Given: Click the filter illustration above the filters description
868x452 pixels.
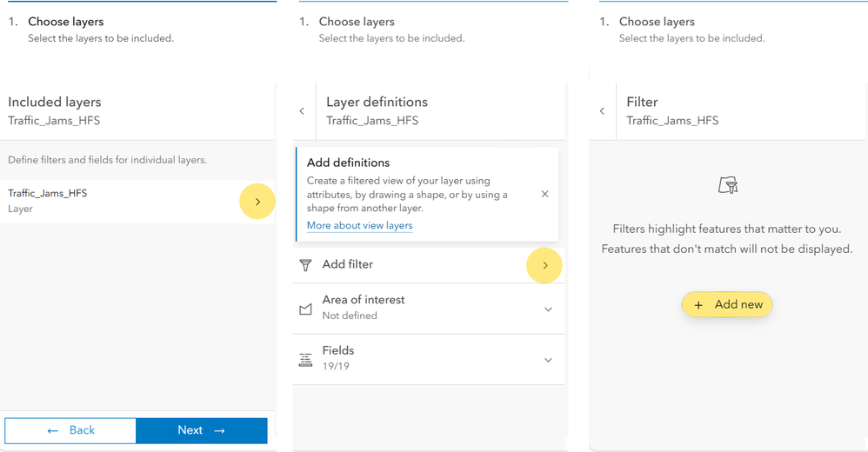Looking at the screenshot, I should point(728,185).
